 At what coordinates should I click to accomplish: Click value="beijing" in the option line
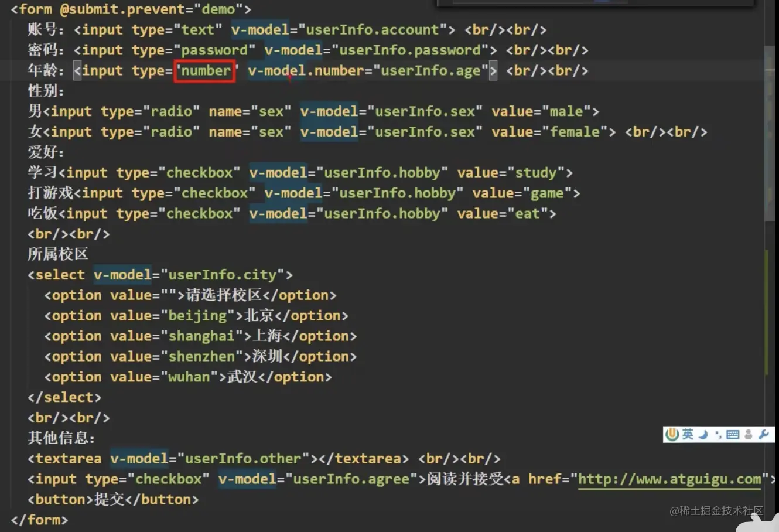(173, 316)
